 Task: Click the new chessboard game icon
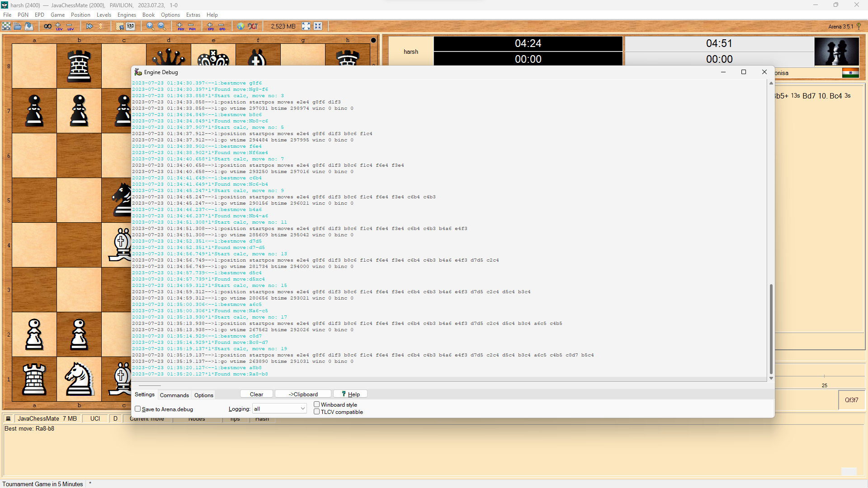point(6,26)
